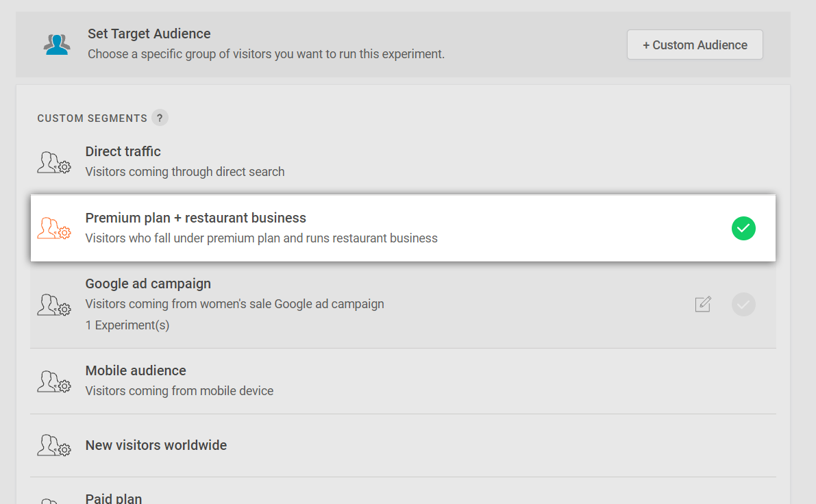
Task: Click the New visitors worldwide segment icon
Action: (54, 445)
